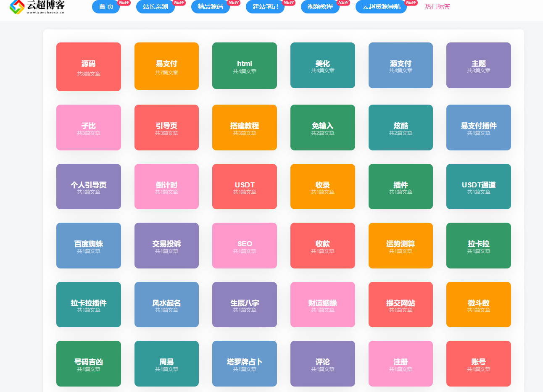543x392 pixels.
Task: Select the 塔罗牌占卜 tag
Action: pyautogui.click(x=244, y=363)
